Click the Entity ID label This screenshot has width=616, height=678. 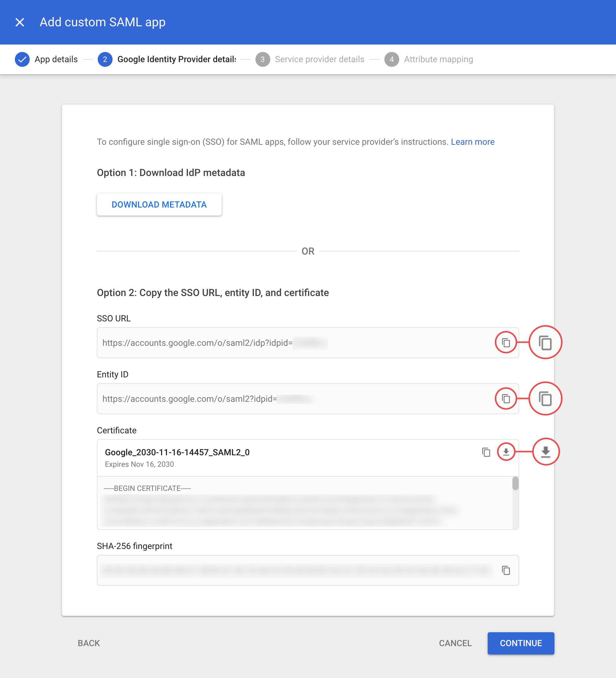113,374
